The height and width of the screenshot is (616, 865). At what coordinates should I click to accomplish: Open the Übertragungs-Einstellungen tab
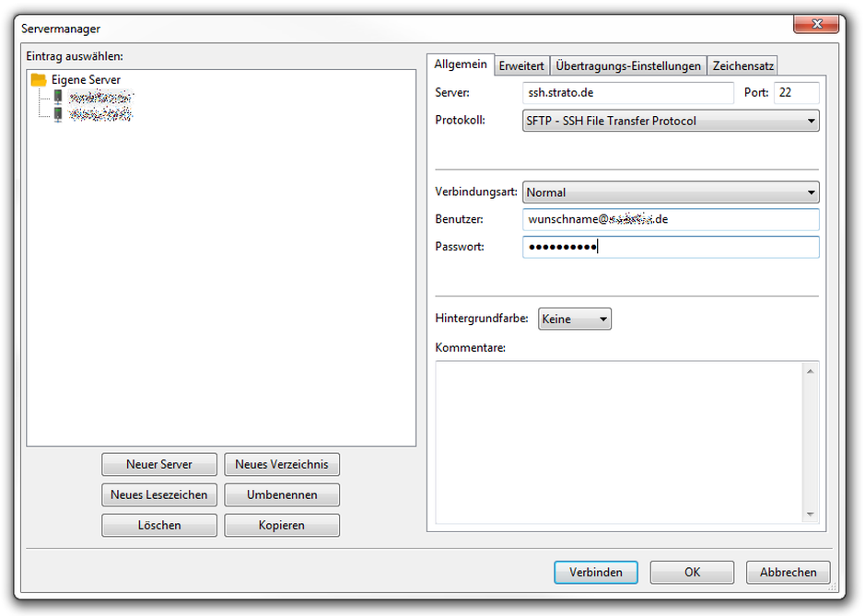coord(628,64)
